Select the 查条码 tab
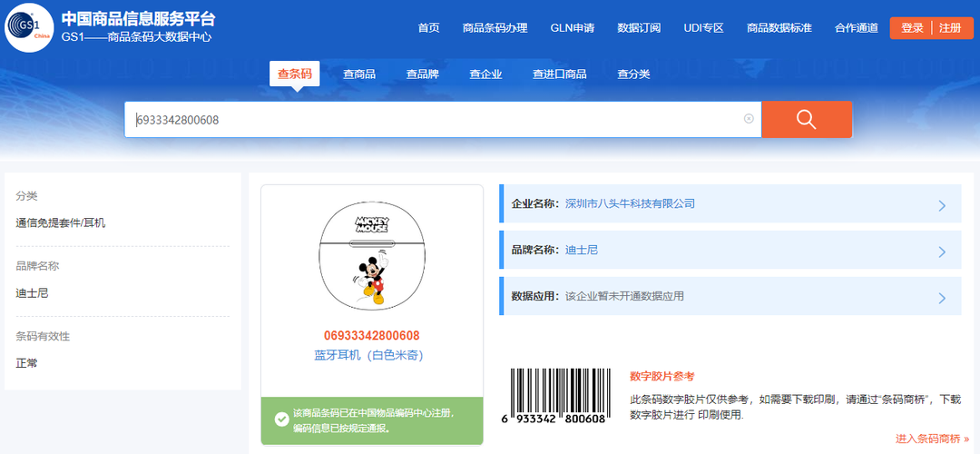This screenshot has width=980, height=454. click(294, 74)
